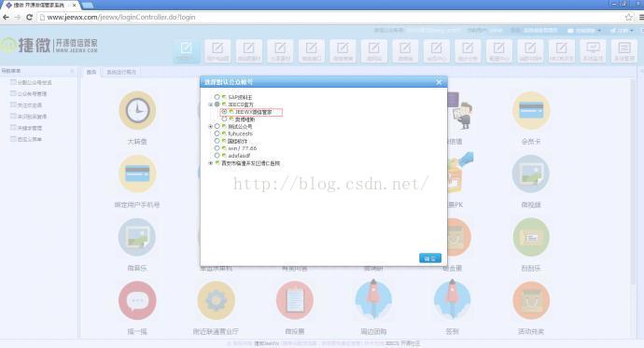Click the browser back arrow

click(6, 17)
